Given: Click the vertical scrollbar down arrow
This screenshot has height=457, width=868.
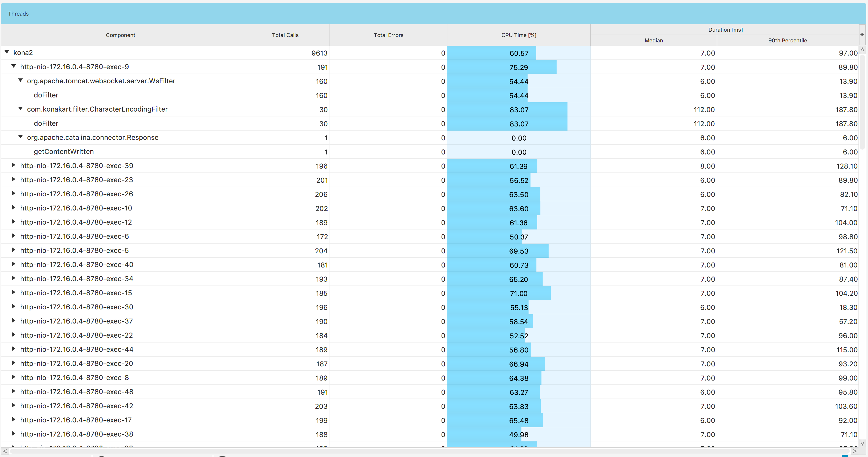Looking at the screenshot, I should (x=862, y=444).
